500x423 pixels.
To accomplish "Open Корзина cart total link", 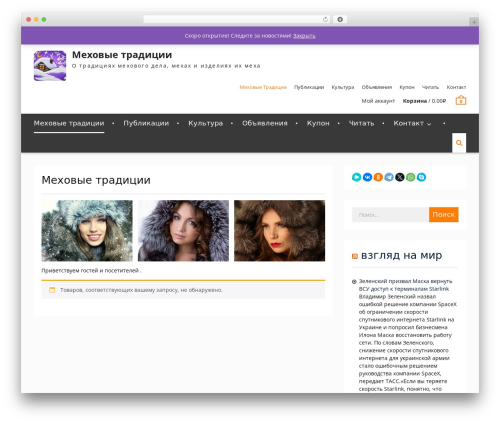I will tap(424, 101).
